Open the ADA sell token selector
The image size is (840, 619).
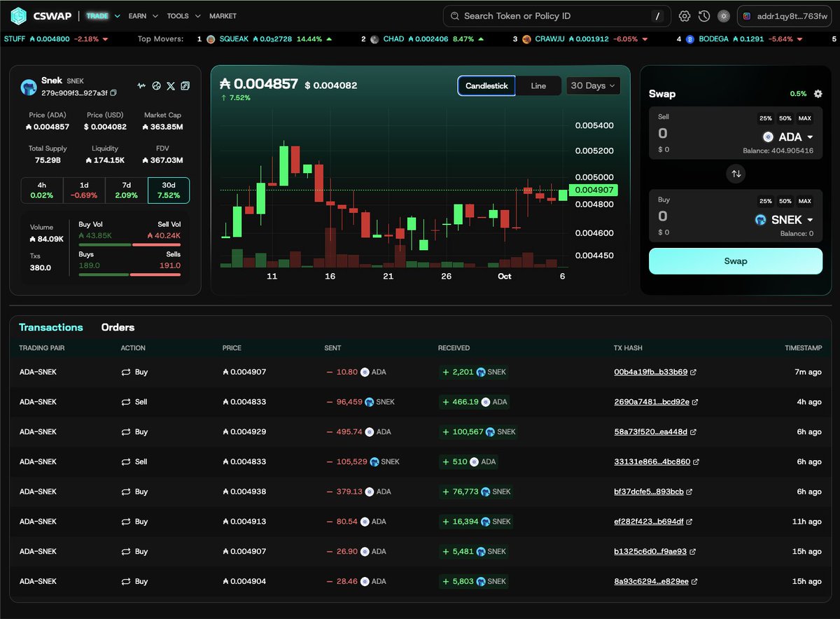787,137
